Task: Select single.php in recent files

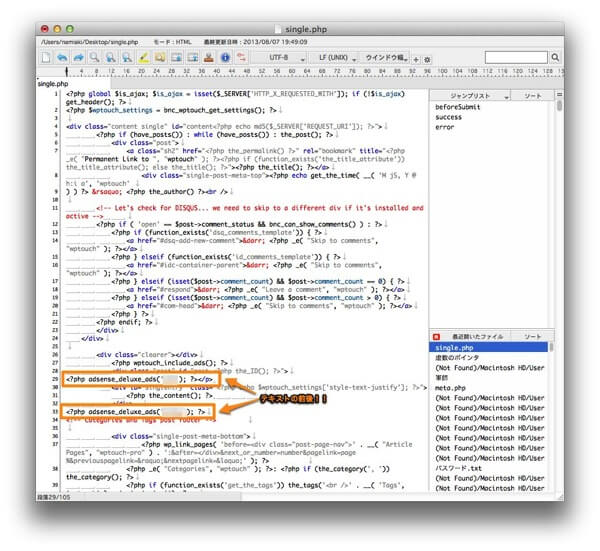Action: coord(489,348)
